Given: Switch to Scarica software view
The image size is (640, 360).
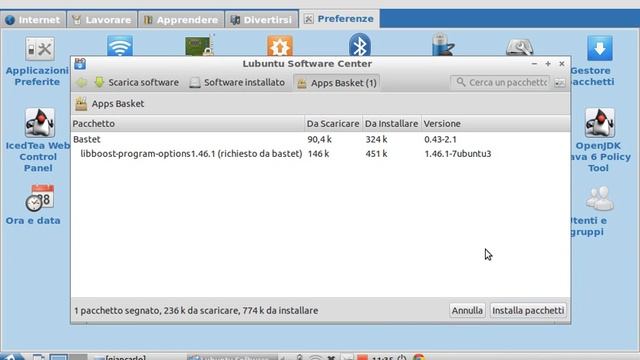Looking at the screenshot, I should tap(136, 82).
